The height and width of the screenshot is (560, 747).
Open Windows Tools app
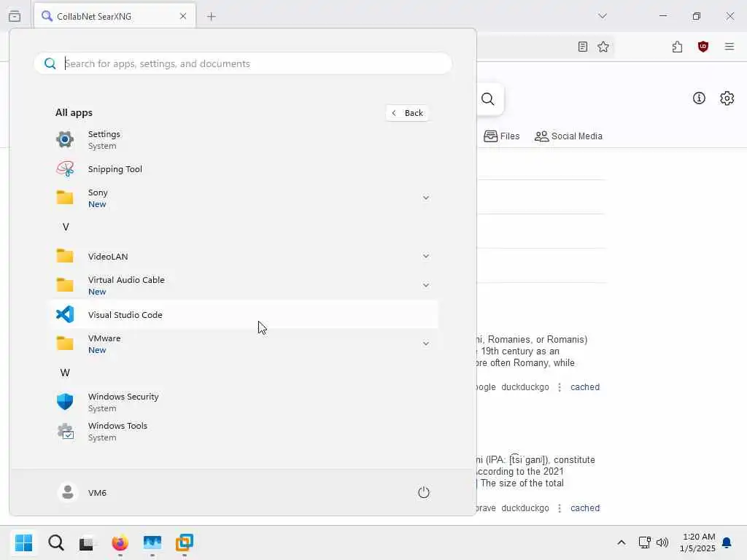coord(243,432)
